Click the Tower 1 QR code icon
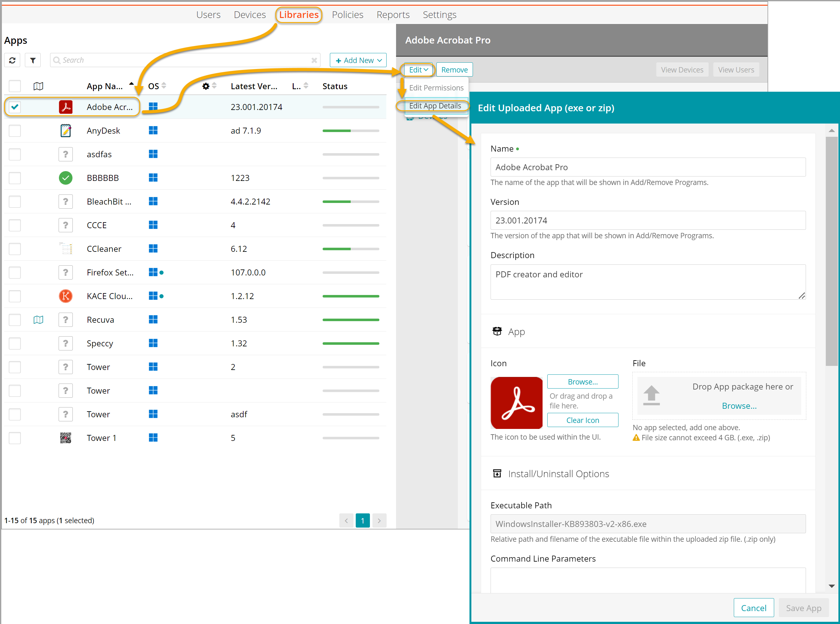The image size is (840, 624). tap(66, 438)
